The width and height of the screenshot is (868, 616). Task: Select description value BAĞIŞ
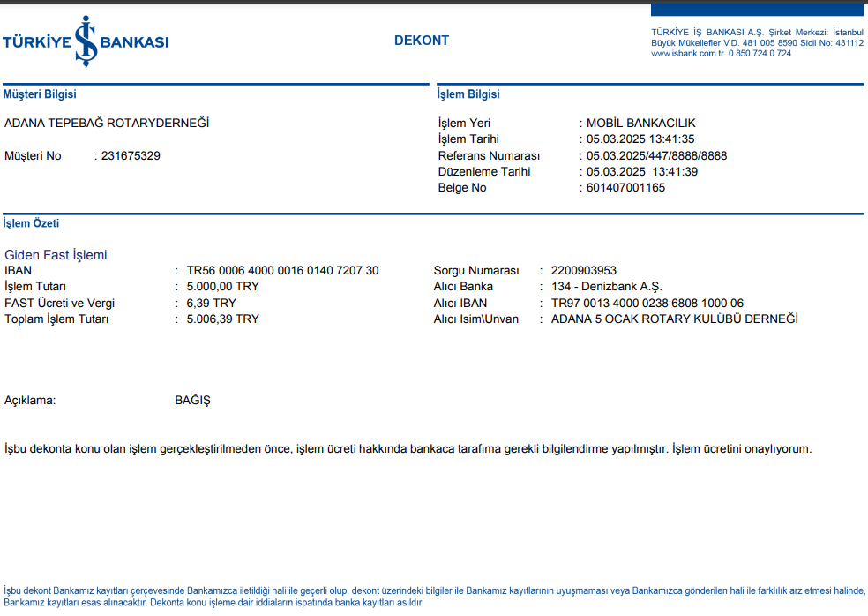point(192,400)
